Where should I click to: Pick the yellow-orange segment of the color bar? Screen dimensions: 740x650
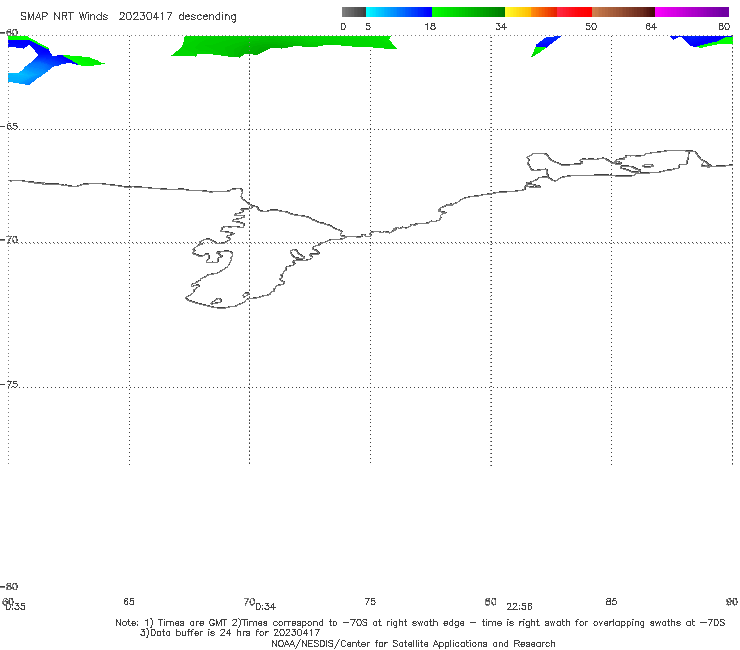530,12
